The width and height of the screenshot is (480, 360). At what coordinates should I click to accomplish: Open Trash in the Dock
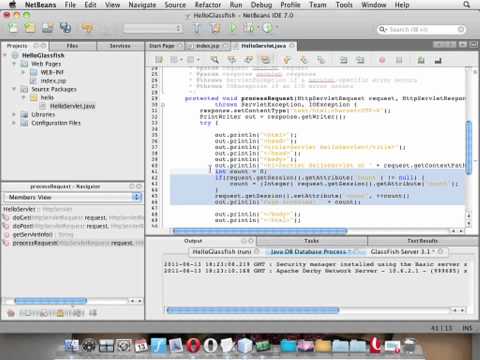coord(410,345)
